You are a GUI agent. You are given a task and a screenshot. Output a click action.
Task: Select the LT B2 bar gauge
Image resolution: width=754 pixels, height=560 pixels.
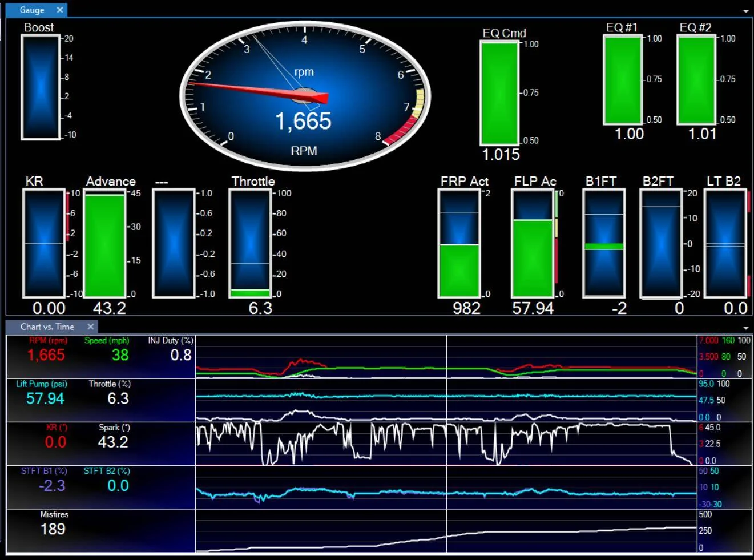point(725,244)
